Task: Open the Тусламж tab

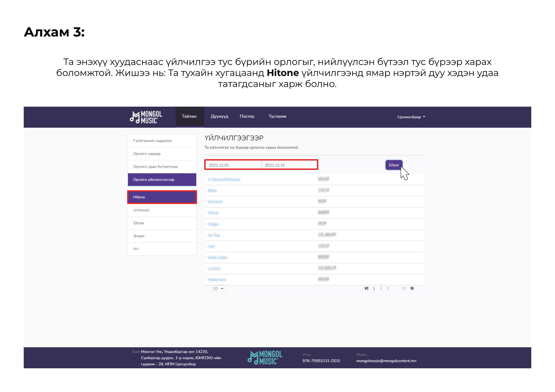Action: [278, 116]
